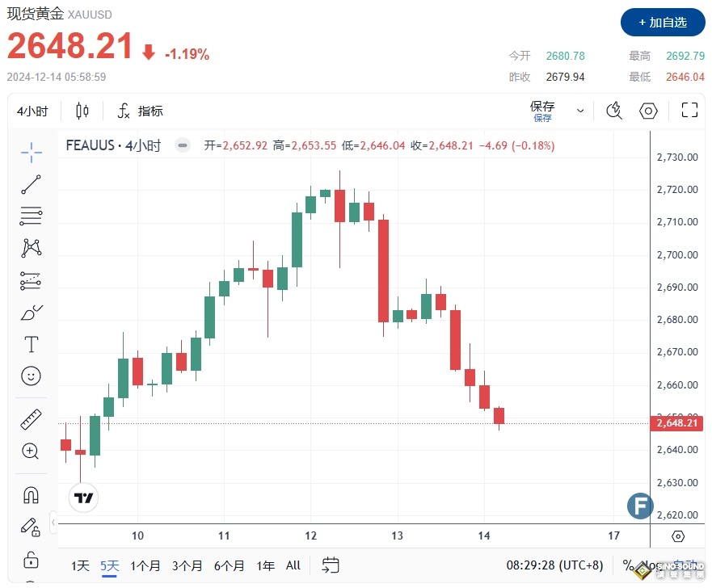Click the 08:29:28 (UTC+8) timezone display
Image resolution: width=712 pixels, height=588 pixels.
point(556,565)
